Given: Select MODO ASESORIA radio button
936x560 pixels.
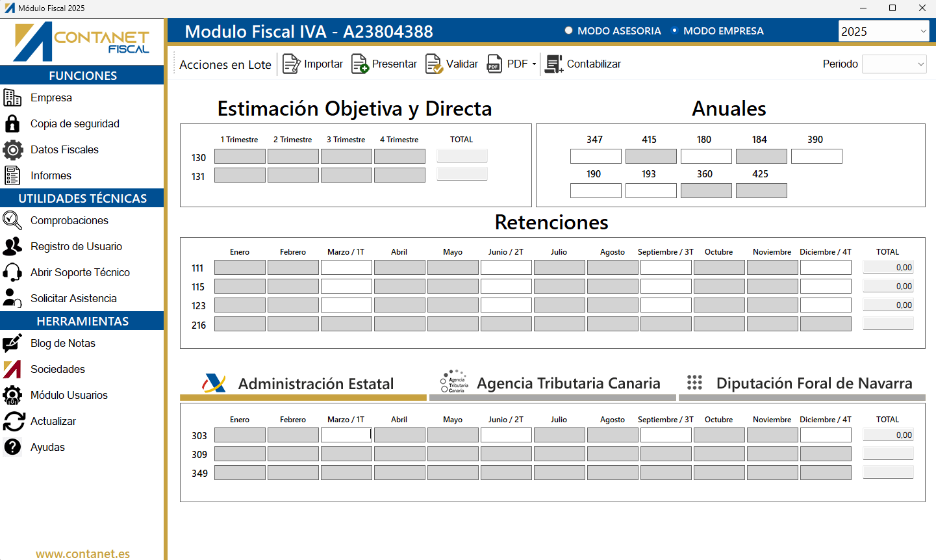Looking at the screenshot, I should click(569, 31).
